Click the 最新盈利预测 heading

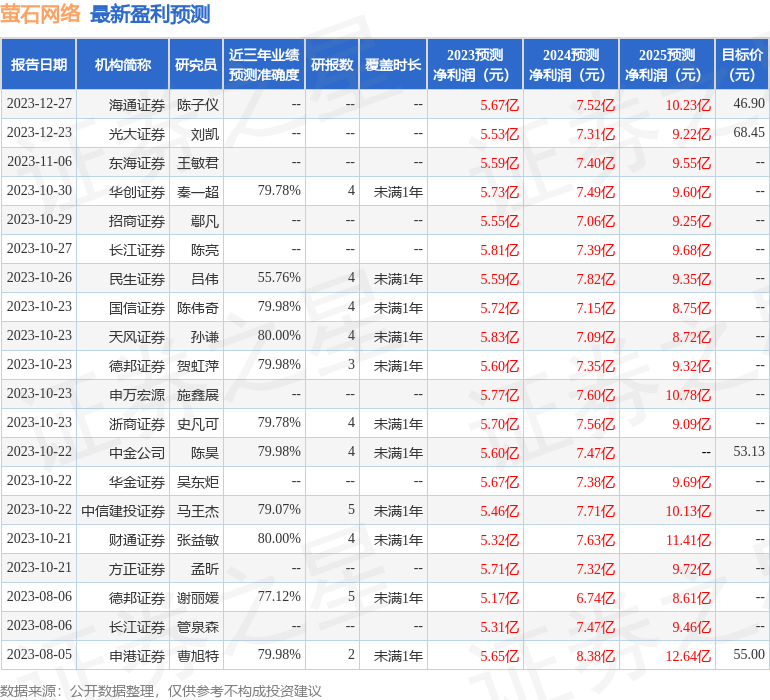coord(150,14)
